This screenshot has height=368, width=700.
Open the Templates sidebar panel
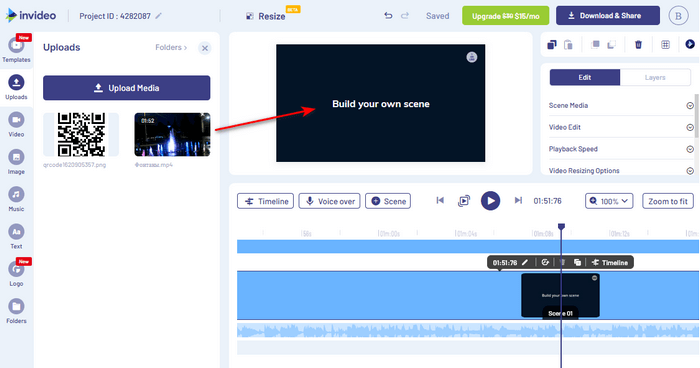16,49
